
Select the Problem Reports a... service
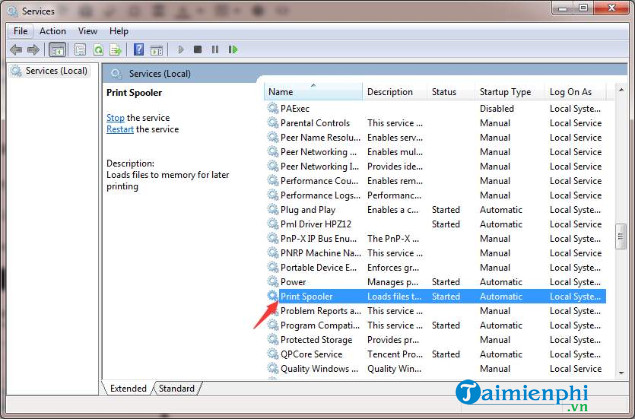pos(435,311)
